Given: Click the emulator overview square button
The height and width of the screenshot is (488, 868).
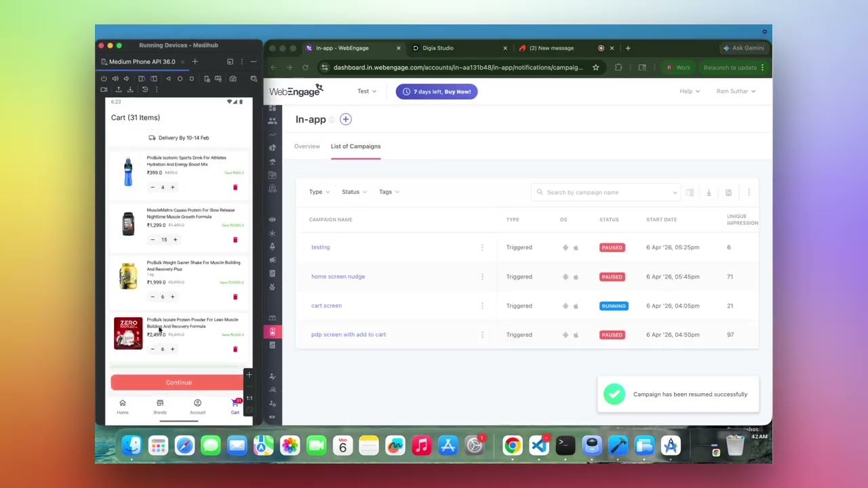Looking at the screenshot, I should coord(191,79).
